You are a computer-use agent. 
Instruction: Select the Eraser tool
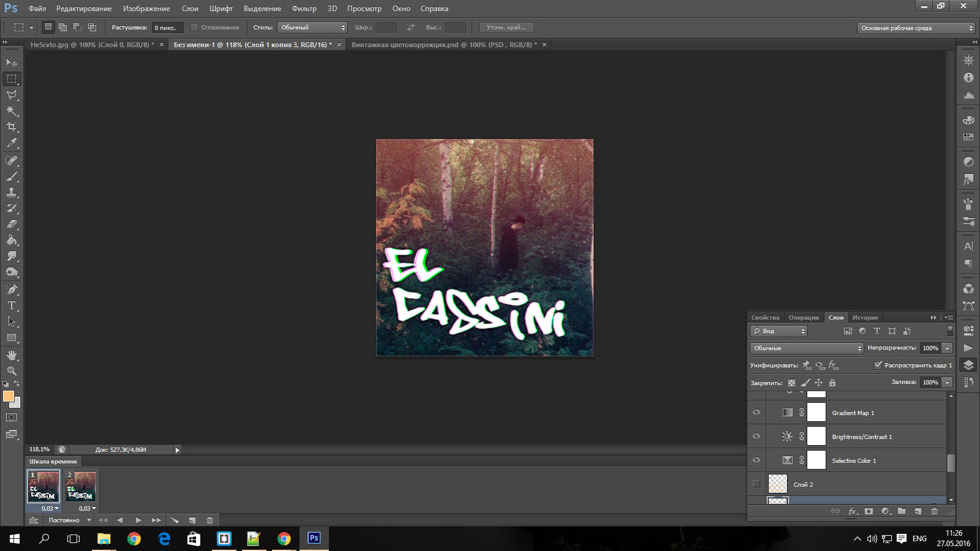[12, 224]
